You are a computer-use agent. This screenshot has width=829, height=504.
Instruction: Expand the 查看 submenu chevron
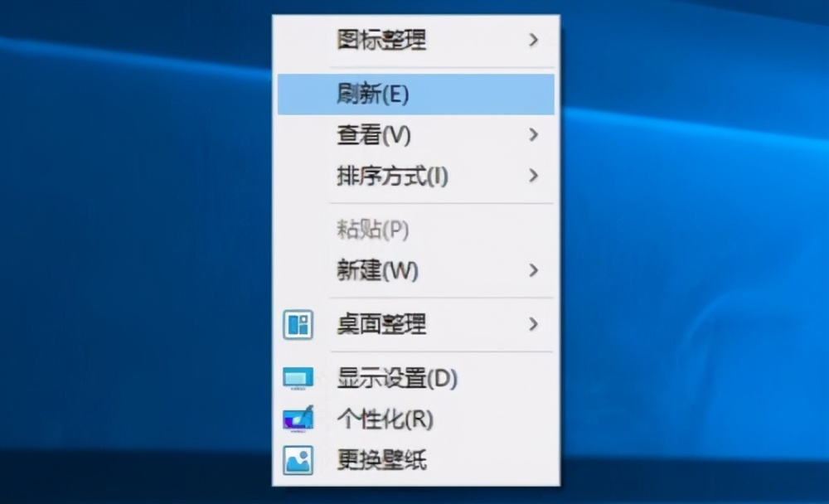[535, 135]
